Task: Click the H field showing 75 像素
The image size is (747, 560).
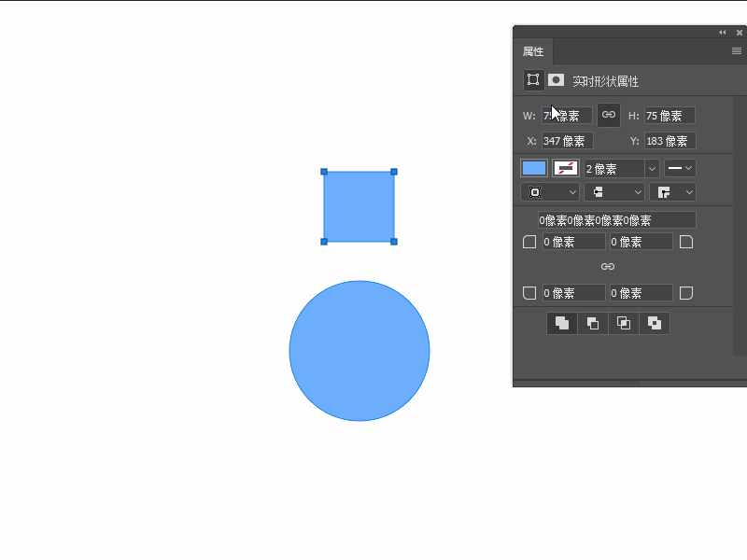Action: 669,116
